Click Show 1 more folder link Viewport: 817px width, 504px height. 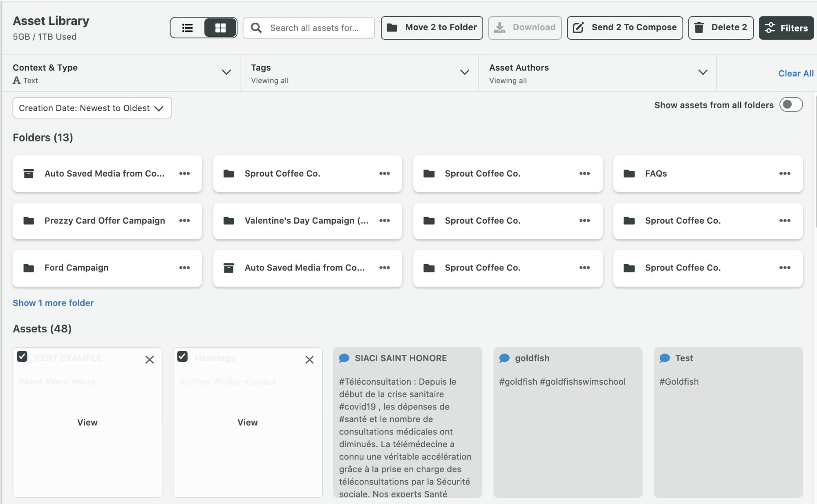click(53, 303)
